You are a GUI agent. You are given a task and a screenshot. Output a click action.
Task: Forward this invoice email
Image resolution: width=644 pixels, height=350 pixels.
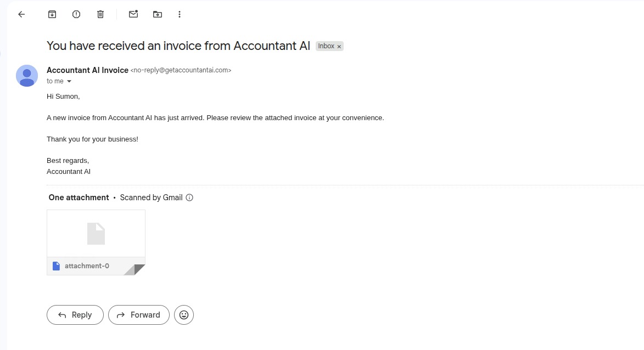[x=139, y=315]
